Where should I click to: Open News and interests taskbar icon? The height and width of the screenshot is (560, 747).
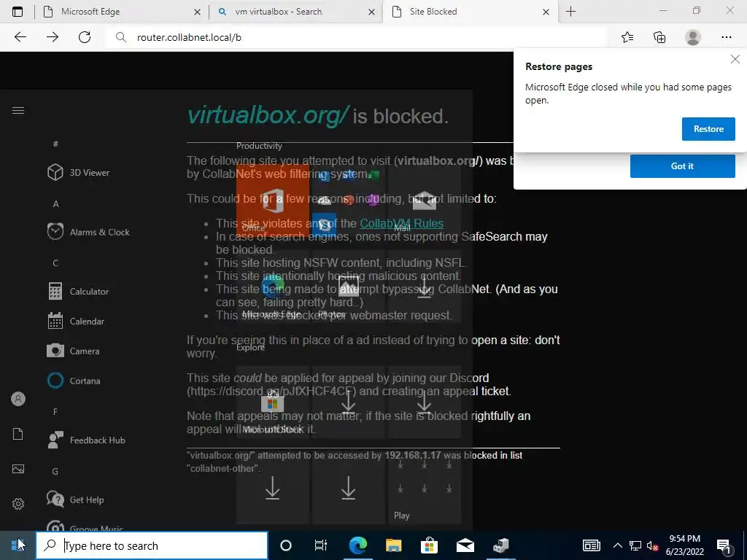tap(591, 545)
